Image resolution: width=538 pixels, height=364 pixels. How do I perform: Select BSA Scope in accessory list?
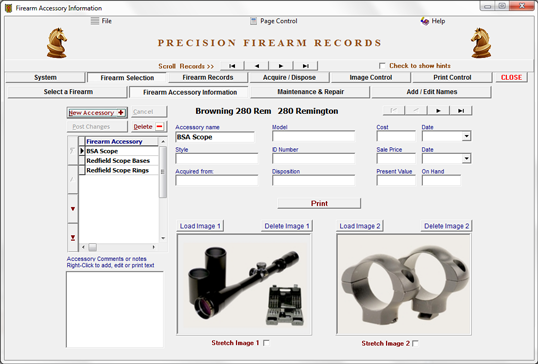pyautogui.click(x=122, y=151)
